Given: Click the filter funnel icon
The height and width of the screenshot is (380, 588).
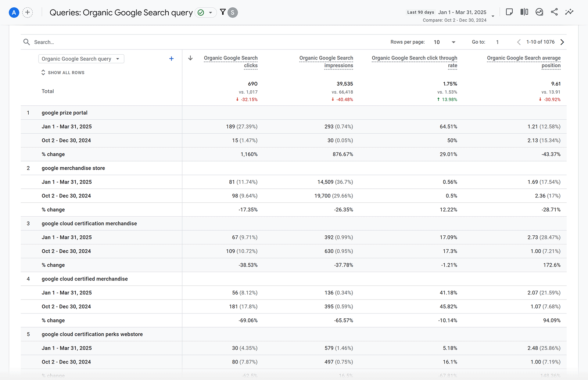Looking at the screenshot, I should pos(223,12).
